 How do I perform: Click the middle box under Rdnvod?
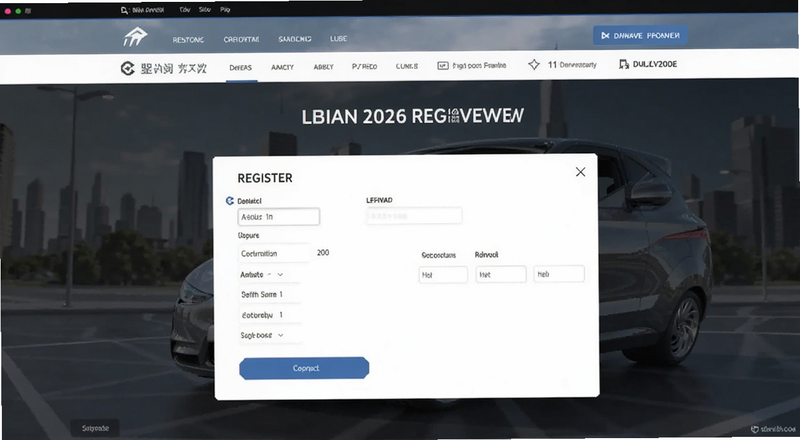point(501,274)
